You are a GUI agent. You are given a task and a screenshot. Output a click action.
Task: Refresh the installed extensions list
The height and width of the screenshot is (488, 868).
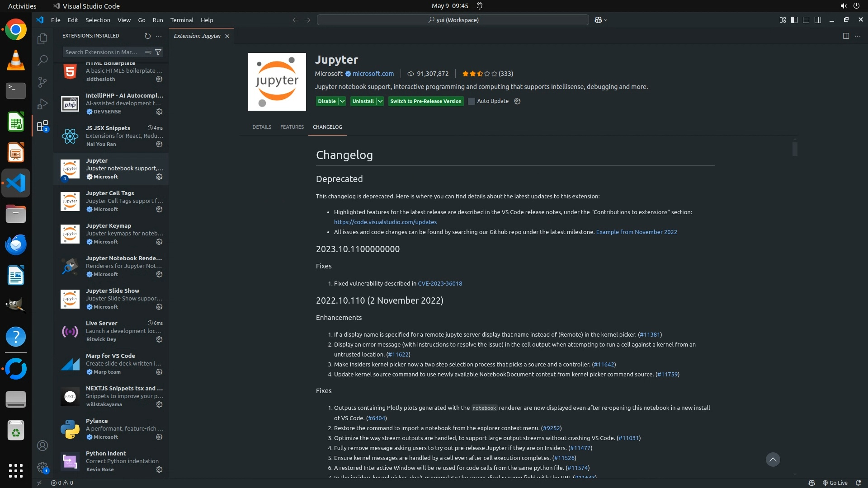click(147, 36)
